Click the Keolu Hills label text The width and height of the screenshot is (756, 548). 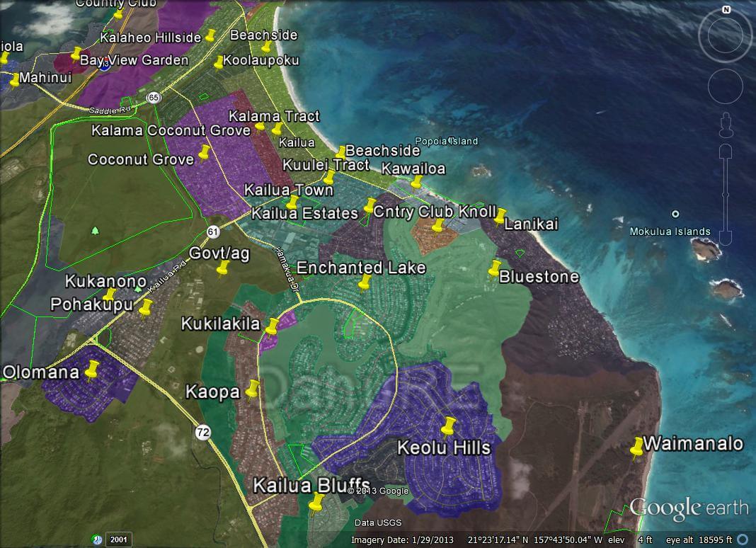point(444,447)
